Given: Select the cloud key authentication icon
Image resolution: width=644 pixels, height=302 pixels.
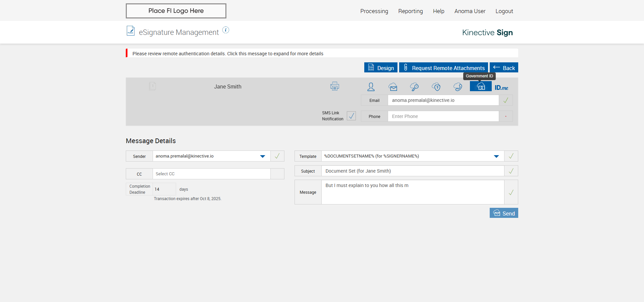Looking at the screenshot, I should pos(414,87).
